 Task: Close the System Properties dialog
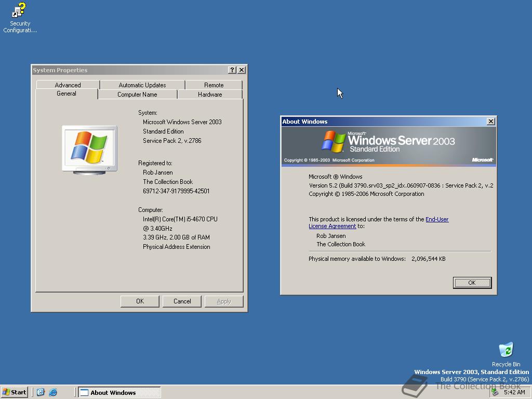[242, 70]
